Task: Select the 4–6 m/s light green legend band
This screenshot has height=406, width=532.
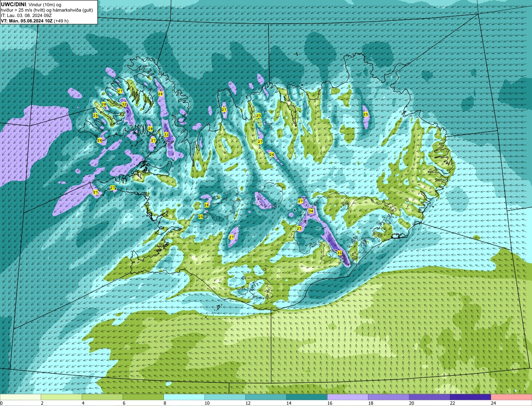Action: click(x=103, y=397)
